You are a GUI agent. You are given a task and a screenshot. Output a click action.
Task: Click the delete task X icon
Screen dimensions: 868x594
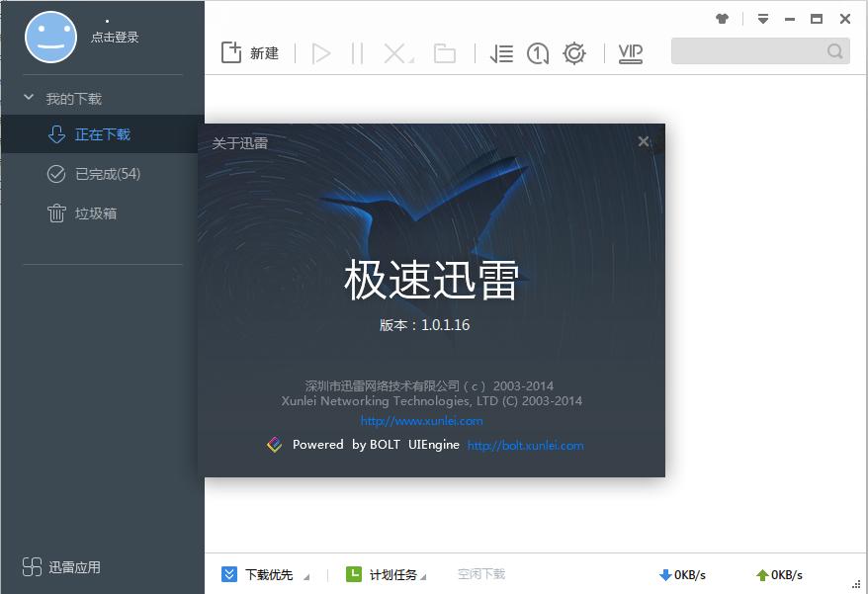tap(394, 53)
